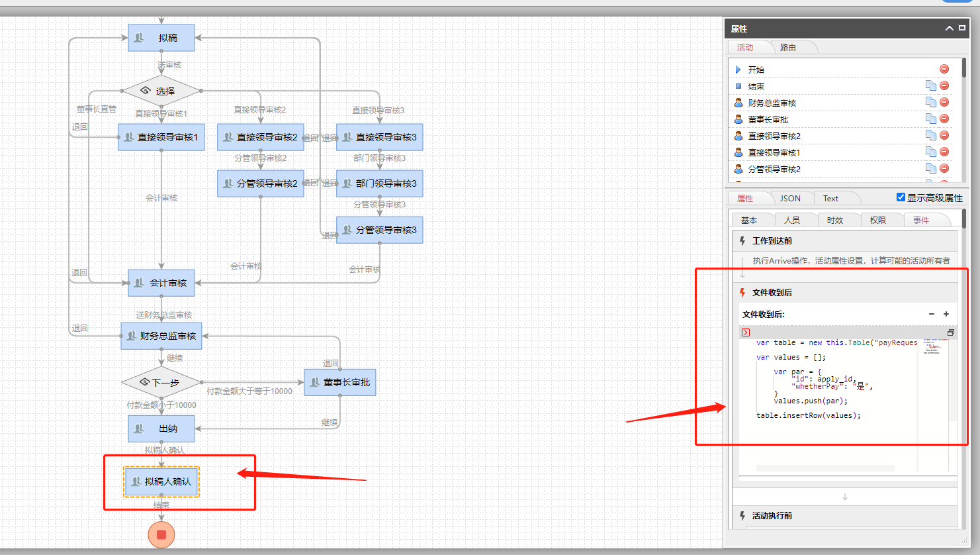Remove the 董事长审批 activity
Image resolution: width=980 pixels, height=555 pixels.
coord(944,119)
